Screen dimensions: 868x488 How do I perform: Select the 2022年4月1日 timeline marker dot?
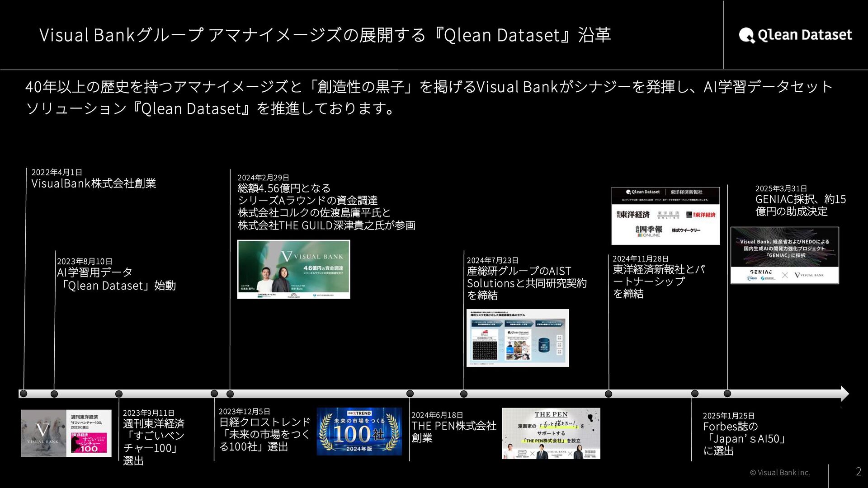point(24,394)
